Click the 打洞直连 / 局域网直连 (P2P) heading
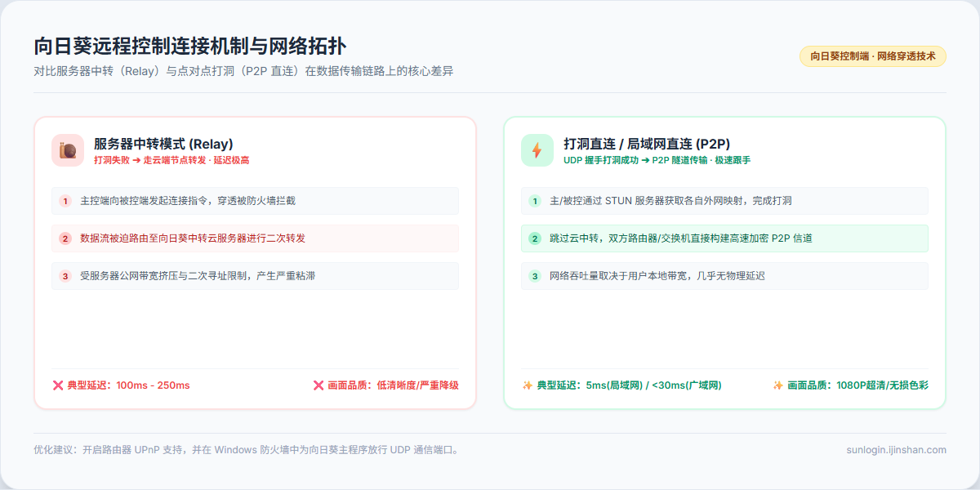The width and height of the screenshot is (980, 490). click(647, 144)
